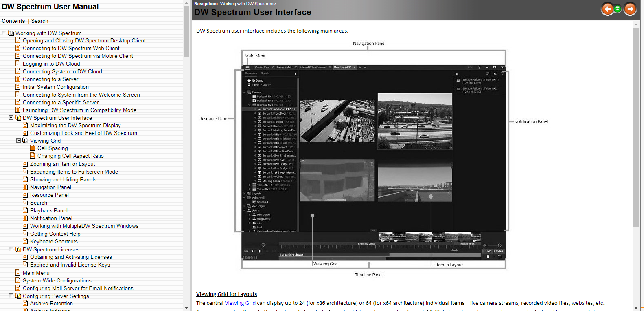The height and width of the screenshot is (311, 644).
Task: Select the Contents tab
Action: pyautogui.click(x=13, y=21)
